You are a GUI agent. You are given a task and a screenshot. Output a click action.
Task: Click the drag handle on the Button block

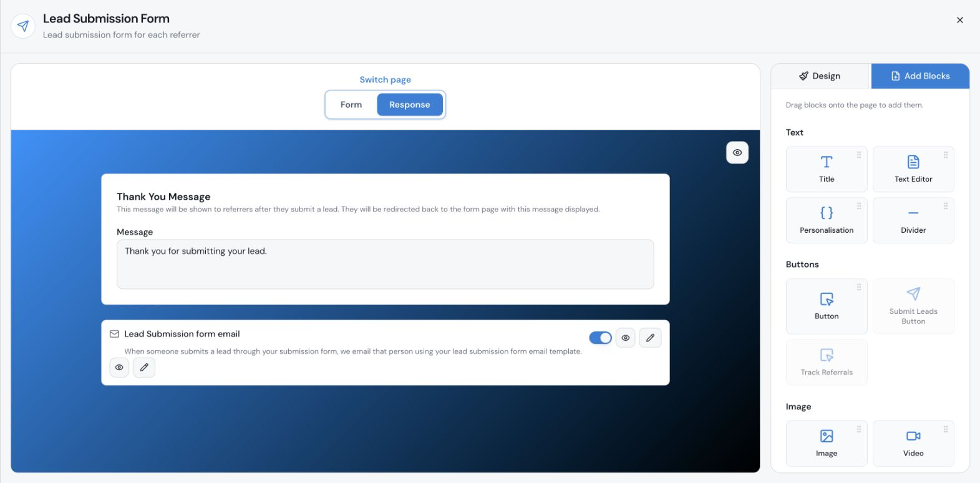click(859, 287)
